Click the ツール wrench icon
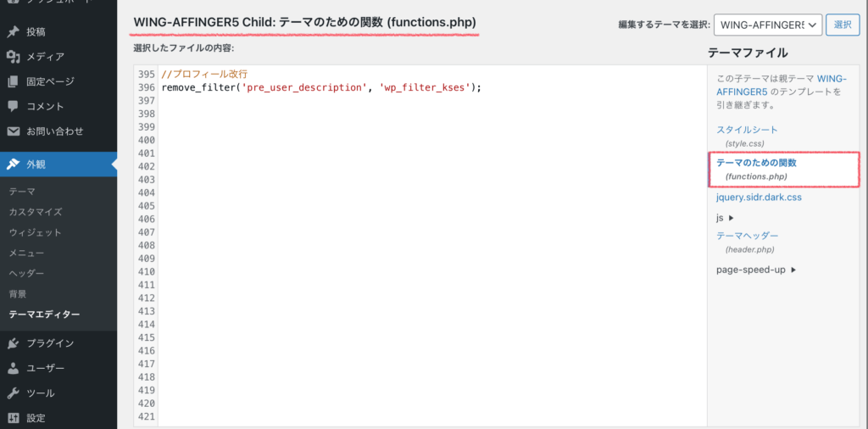The image size is (868, 429). tap(14, 393)
